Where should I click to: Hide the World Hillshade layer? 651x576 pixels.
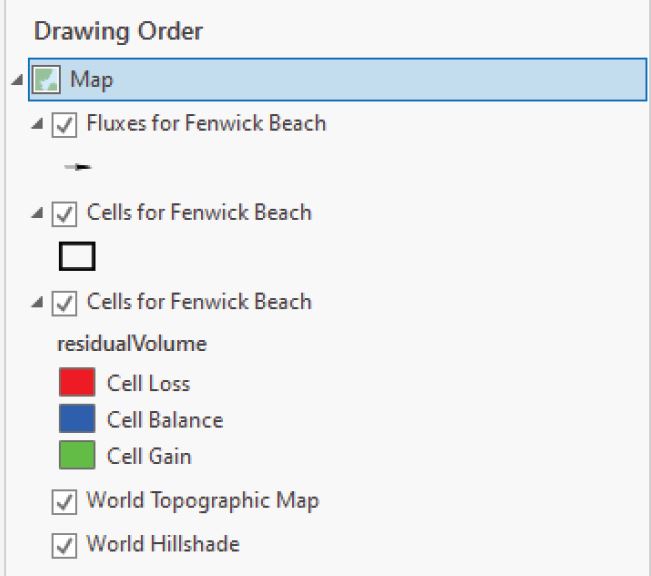click(64, 545)
